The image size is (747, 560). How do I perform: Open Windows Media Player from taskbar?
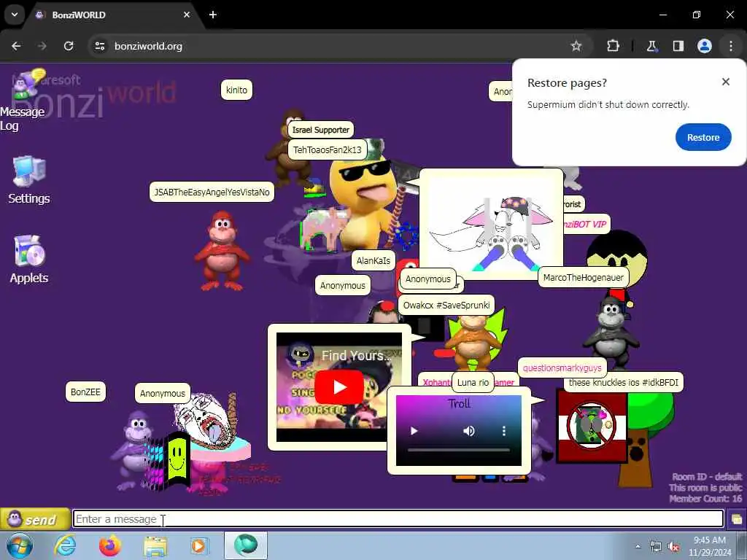198,545
